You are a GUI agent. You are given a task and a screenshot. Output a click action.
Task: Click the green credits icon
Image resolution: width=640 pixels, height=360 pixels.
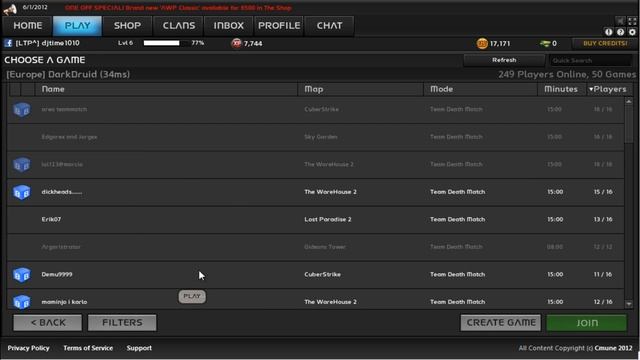pyautogui.click(x=545, y=43)
